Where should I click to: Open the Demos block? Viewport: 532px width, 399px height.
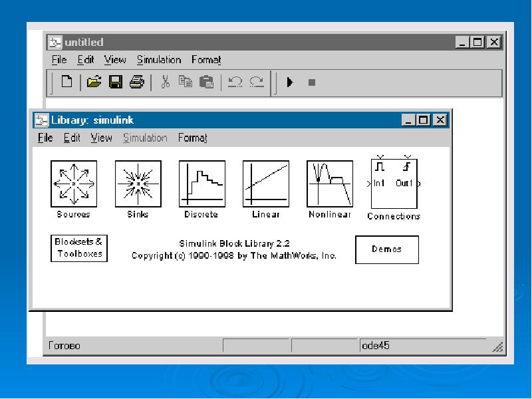[386, 249]
